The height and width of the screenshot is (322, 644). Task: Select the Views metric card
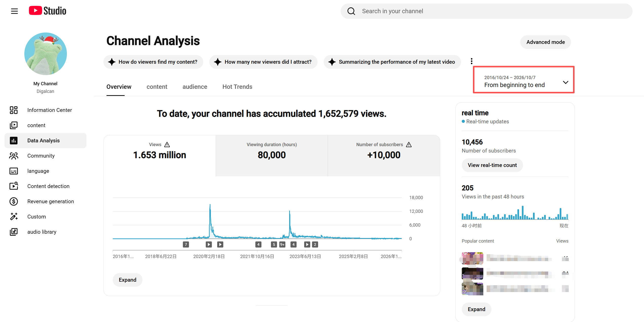tap(160, 156)
